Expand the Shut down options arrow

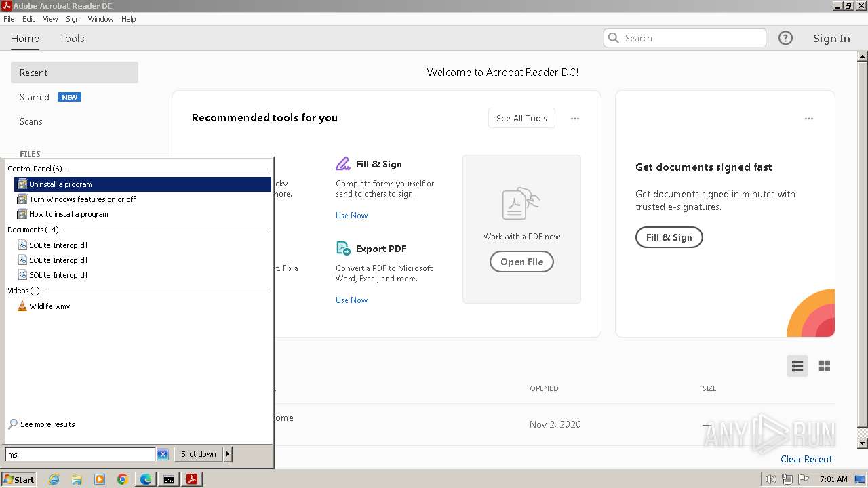227,454
